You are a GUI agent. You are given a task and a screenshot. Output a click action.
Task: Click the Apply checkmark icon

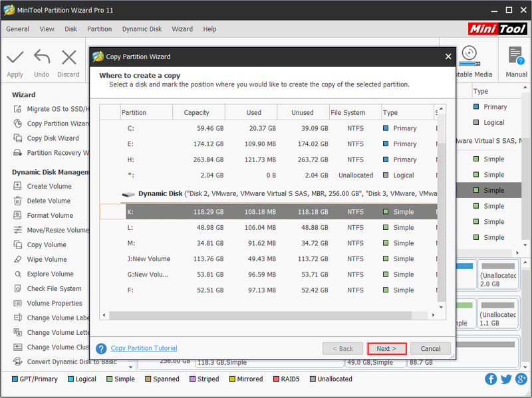15,57
